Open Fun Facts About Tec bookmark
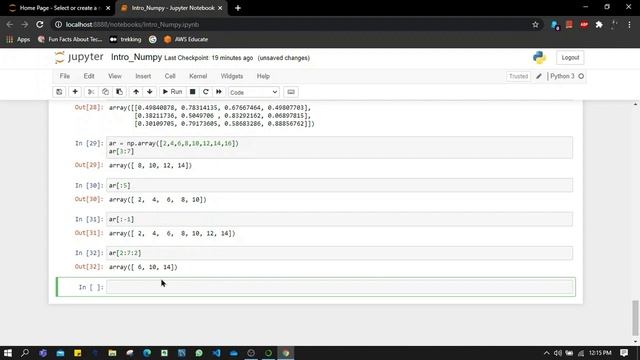The image size is (640, 360). pyautogui.click(x=70, y=40)
